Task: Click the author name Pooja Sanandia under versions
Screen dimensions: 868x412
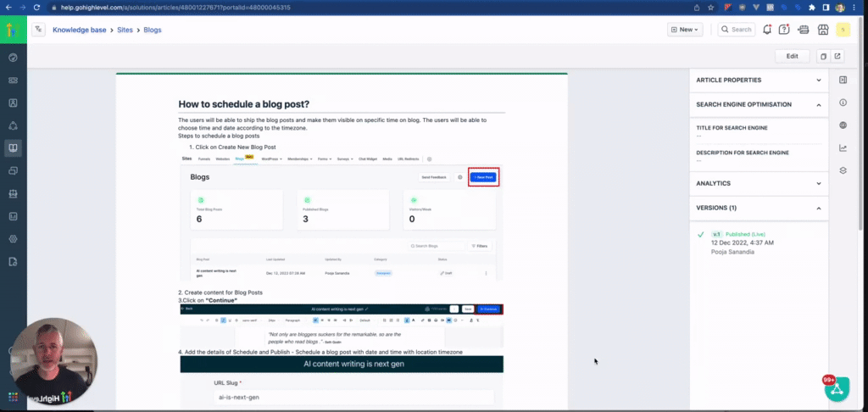Action: (732, 252)
